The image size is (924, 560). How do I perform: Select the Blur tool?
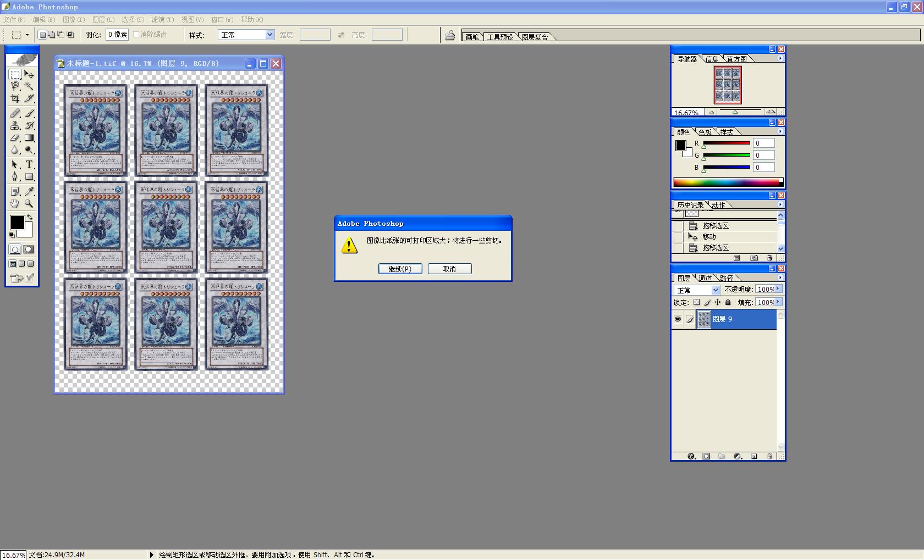(15, 149)
